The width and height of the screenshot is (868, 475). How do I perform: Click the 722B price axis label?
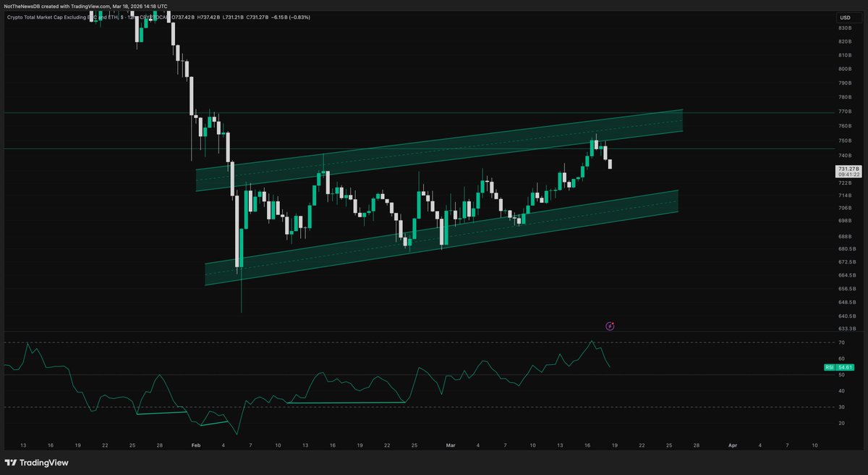tap(845, 182)
